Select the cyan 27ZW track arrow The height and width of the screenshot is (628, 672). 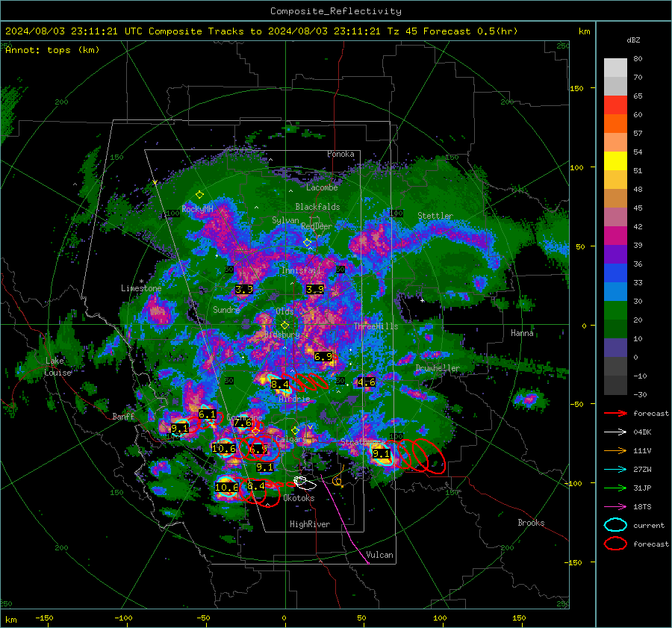(x=615, y=470)
